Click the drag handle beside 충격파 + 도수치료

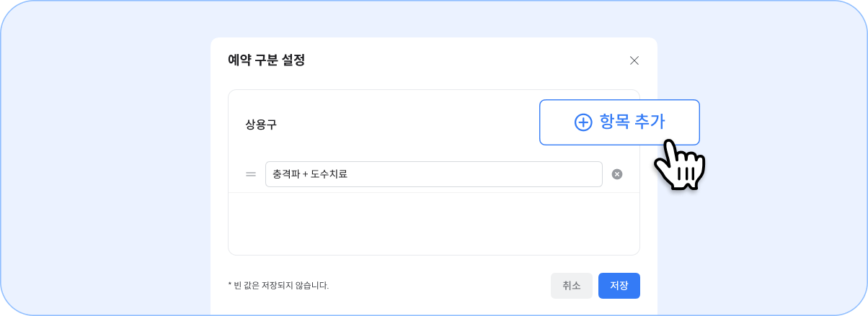coord(251,174)
